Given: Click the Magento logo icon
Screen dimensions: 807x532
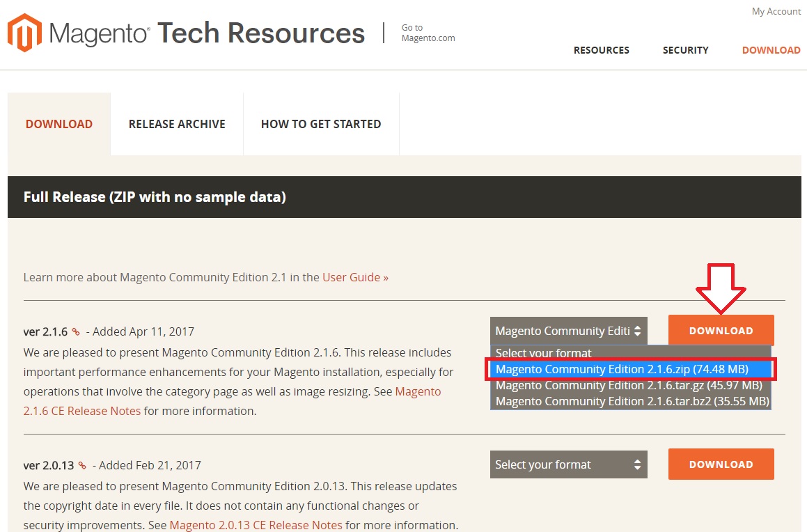Looking at the screenshot, I should tap(24, 33).
